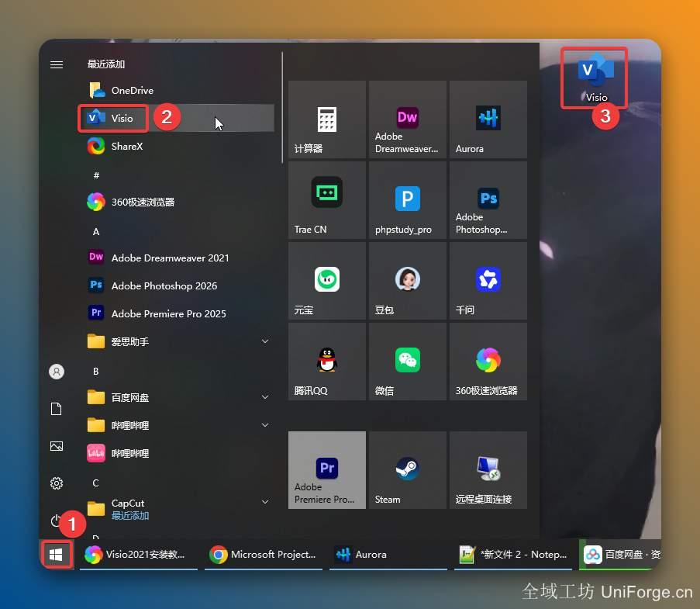Open the Adobe Photoshop tile
Screen dimensions: 700x609
pos(488,200)
